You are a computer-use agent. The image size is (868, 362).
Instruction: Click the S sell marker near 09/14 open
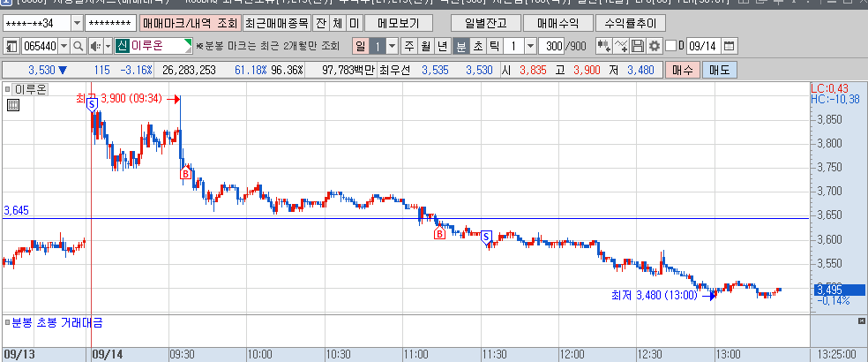92,103
